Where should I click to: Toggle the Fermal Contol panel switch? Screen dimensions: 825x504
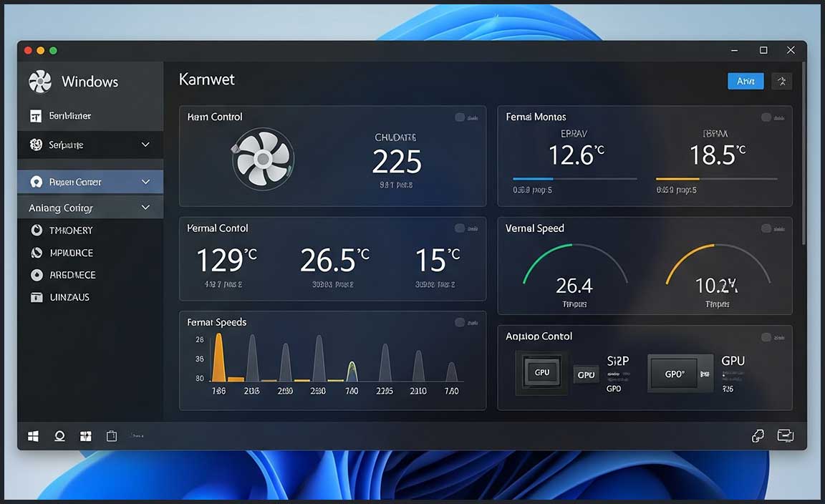(460, 228)
